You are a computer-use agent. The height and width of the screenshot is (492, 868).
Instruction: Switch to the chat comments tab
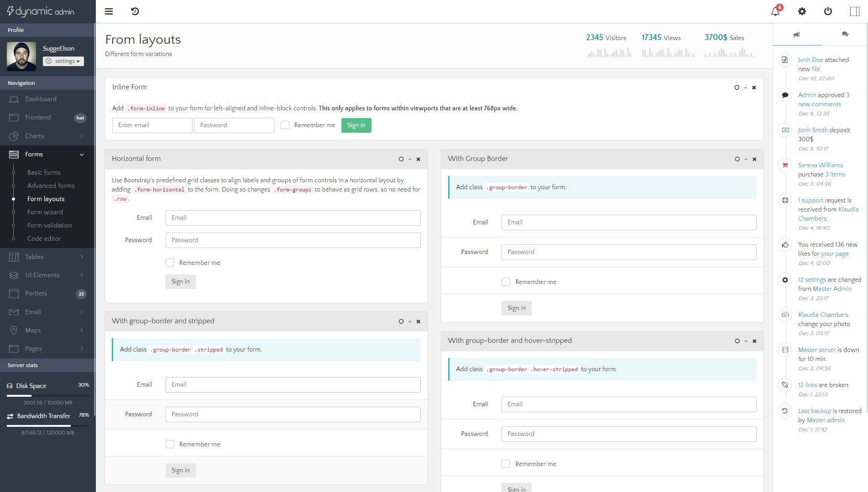pyautogui.click(x=845, y=35)
